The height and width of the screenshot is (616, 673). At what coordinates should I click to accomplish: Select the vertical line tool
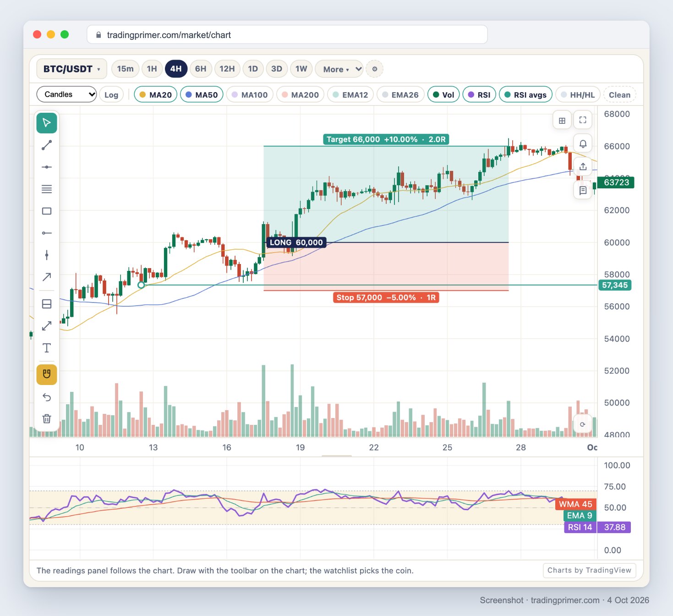click(x=47, y=255)
